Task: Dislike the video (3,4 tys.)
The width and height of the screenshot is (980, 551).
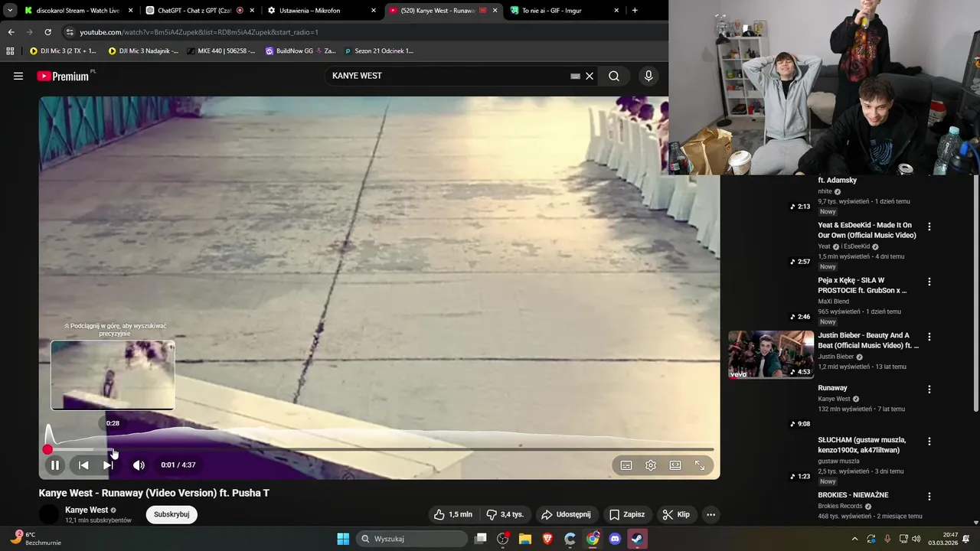Action: point(505,514)
